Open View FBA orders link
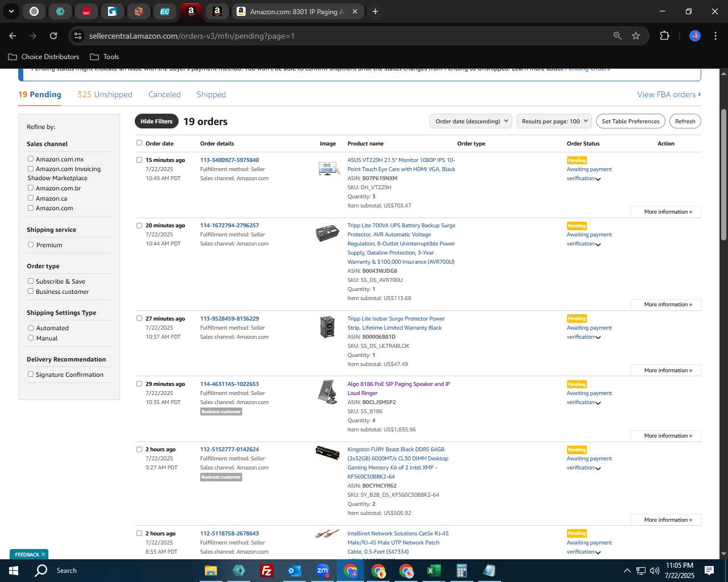The width and height of the screenshot is (728, 582). tap(669, 94)
